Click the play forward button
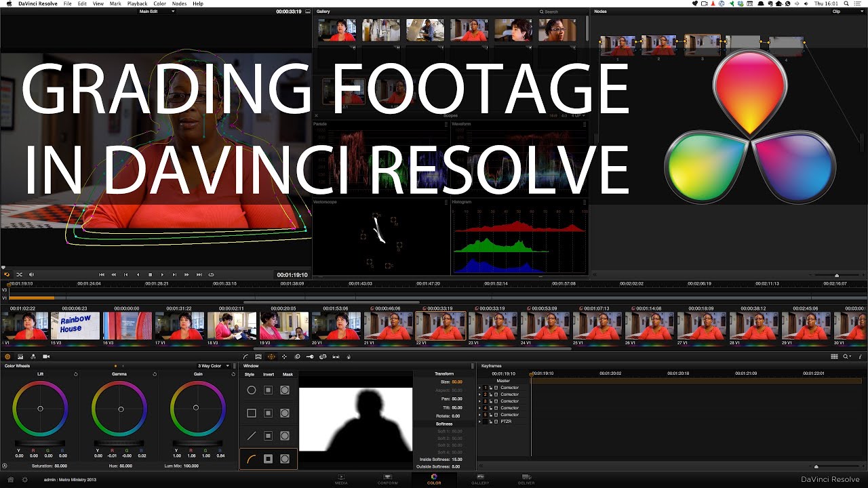The image size is (868, 488). [162, 274]
